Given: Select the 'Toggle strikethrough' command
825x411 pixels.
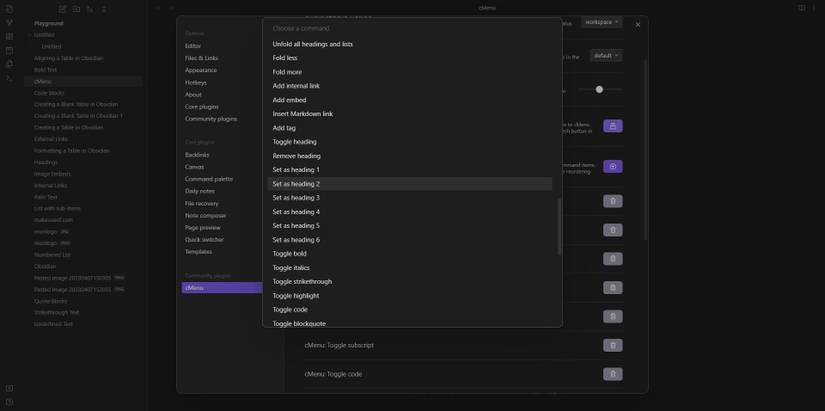Looking at the screenshot, I should 410,282.
